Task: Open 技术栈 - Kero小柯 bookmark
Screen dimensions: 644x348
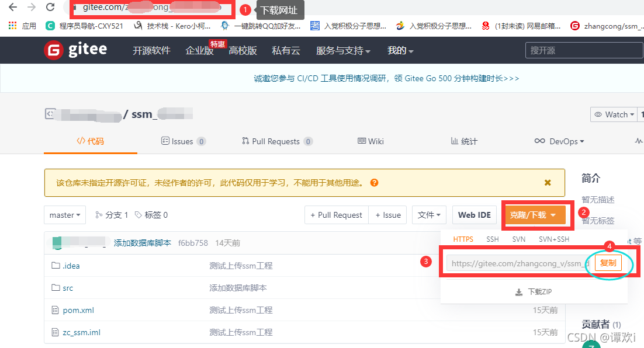Action: (172, 26)
